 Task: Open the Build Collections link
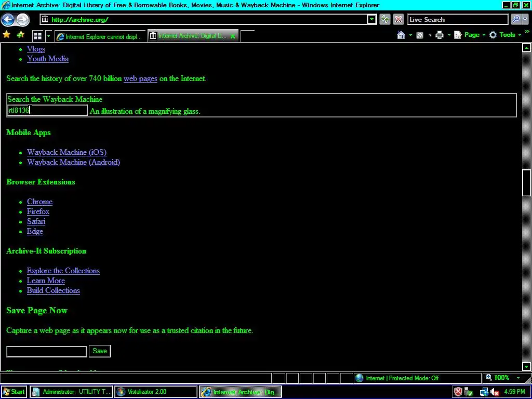pyautogui.click(x=54, y=290)
